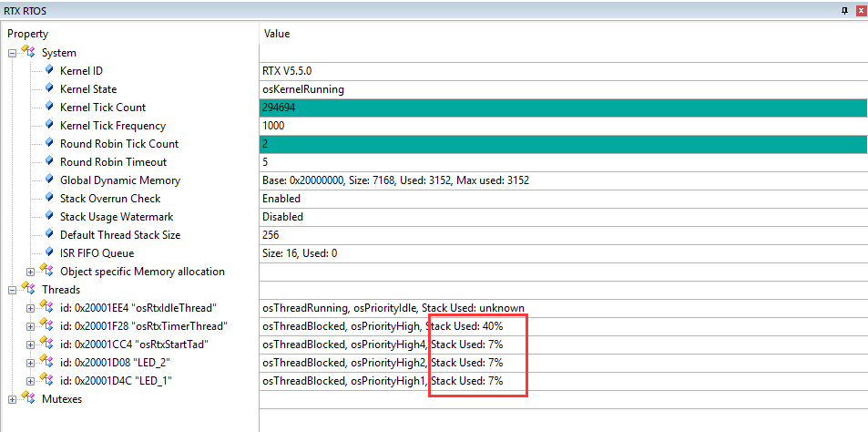The width and height of the screenshot is (868, 432).
Task: Click the Global Dynamic Memory icon
Action: click(49, 180)
